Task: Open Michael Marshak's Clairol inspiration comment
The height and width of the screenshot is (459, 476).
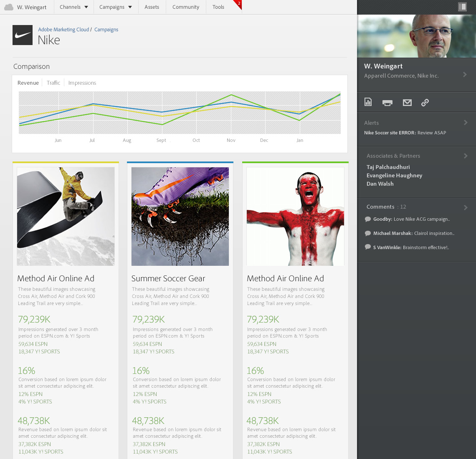Action: (x=413, y=233)
